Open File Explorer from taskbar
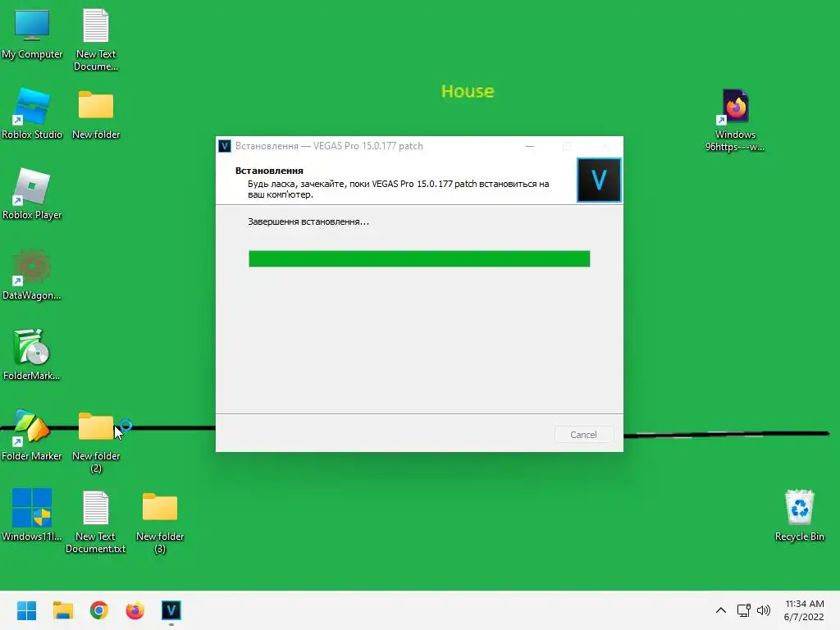840x630 pixels. coord(62,610)
